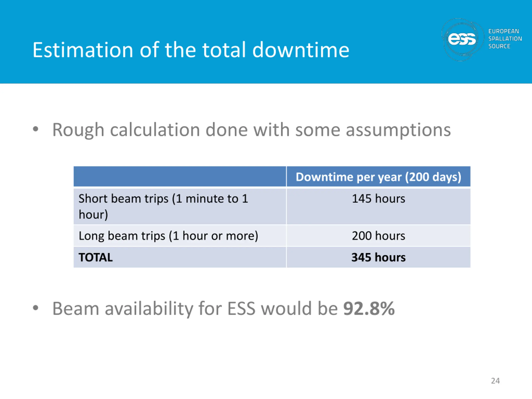Click the Beam availability for ESS sentence
The image size is (532, 399).
point(223,309)
